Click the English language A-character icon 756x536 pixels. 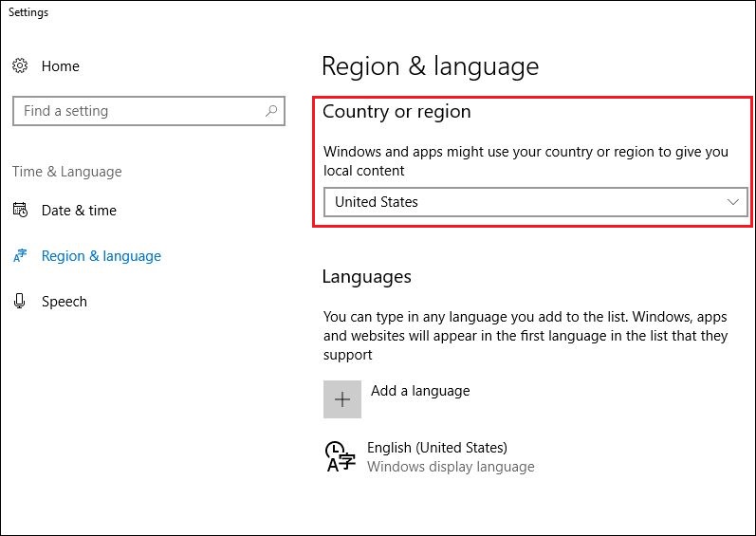click(x=341, y=456)
